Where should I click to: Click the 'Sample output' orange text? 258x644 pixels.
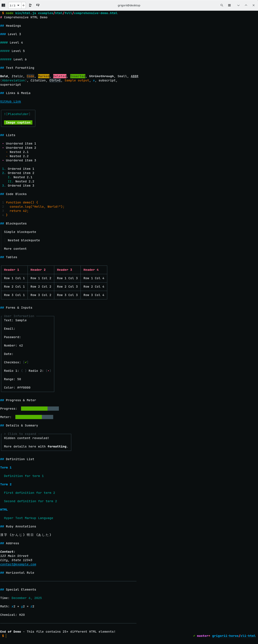pyautogui.click(x=77, y=81)
